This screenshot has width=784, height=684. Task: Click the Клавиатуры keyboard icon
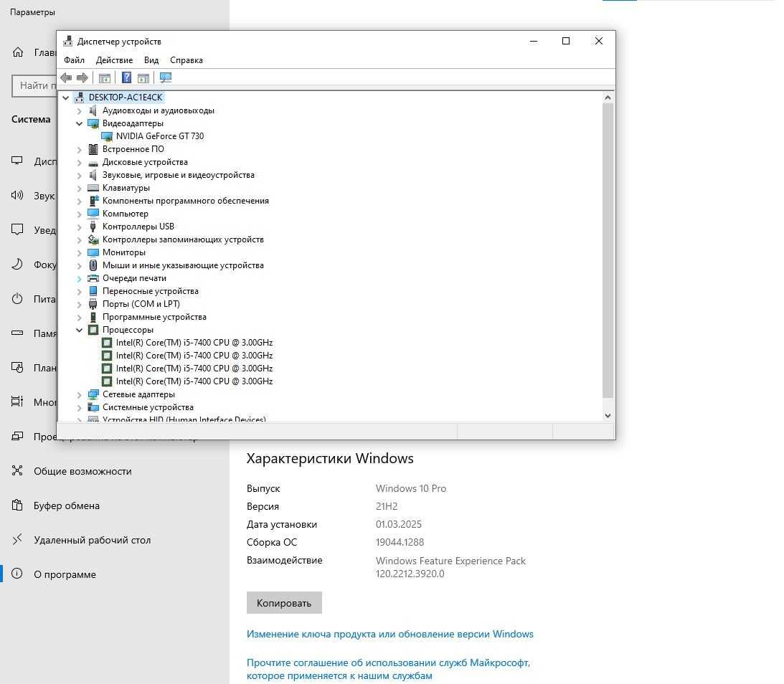pyautogui.click(x=93, y=188)
